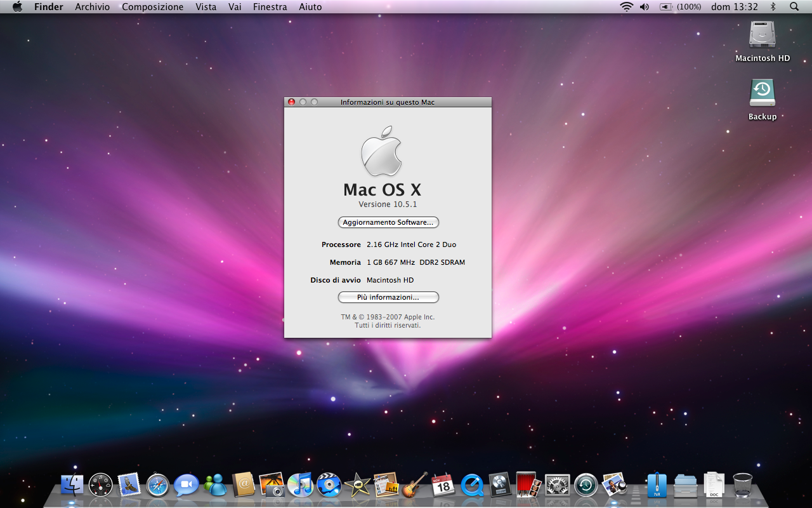
Task: Click the clock showing dom 13:32
Action: point(735,7)
